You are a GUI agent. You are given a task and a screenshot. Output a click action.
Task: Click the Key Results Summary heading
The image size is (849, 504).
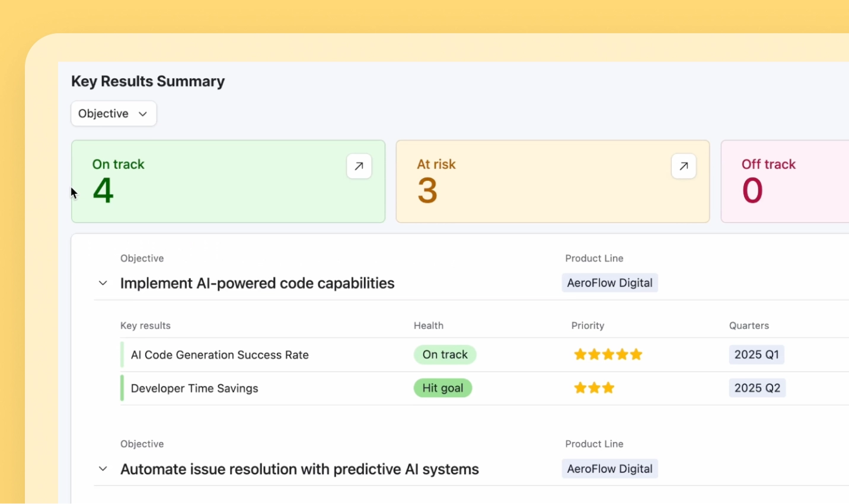click(x=148, y=81)
